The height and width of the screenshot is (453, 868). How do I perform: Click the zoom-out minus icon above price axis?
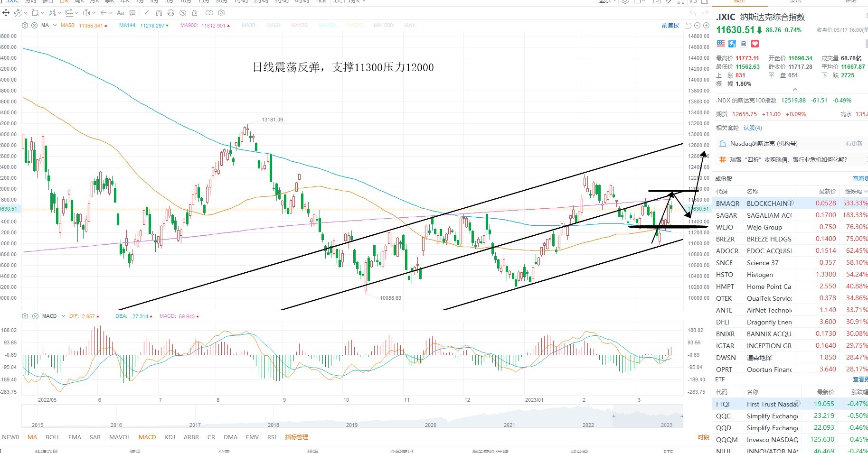pyautogui.click(x=697, y=25)
